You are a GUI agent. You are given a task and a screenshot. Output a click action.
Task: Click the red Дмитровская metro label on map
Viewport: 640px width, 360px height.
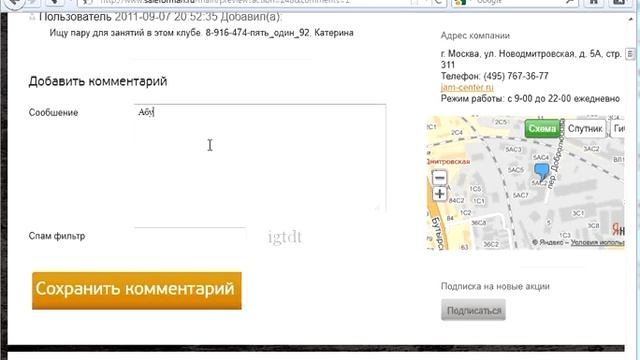[449, 162]
